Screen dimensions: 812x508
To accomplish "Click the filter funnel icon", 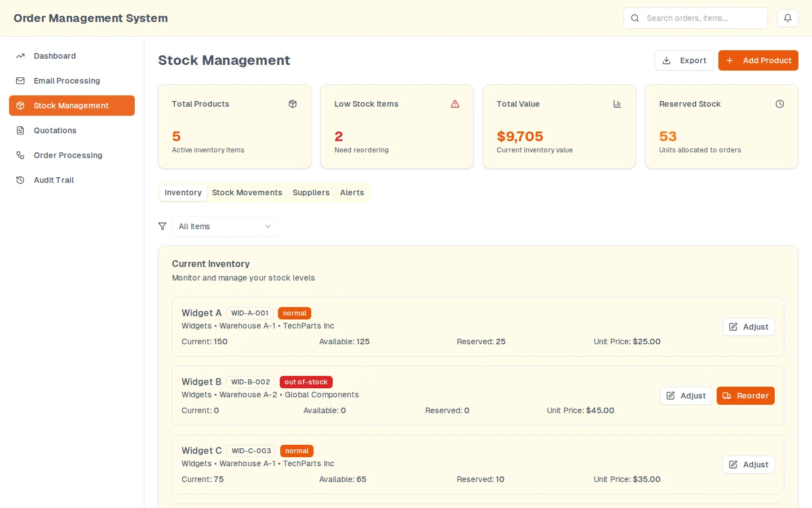I will click(162, 226).
